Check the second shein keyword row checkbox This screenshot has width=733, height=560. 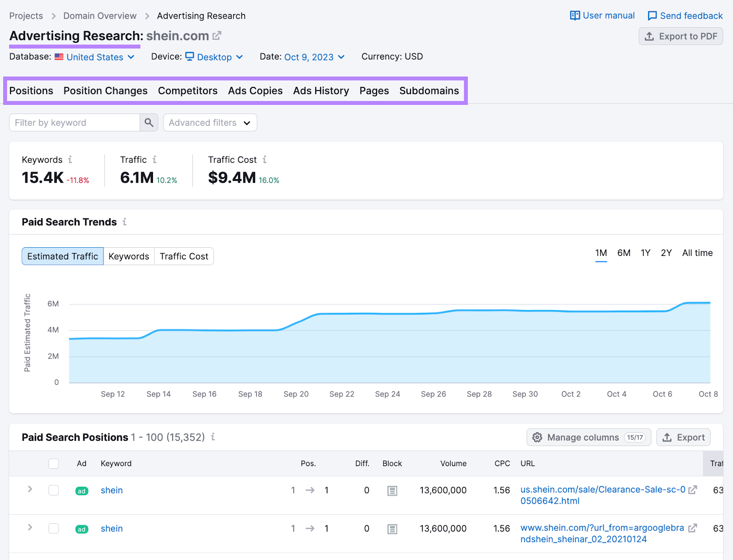tap(54, 529)
